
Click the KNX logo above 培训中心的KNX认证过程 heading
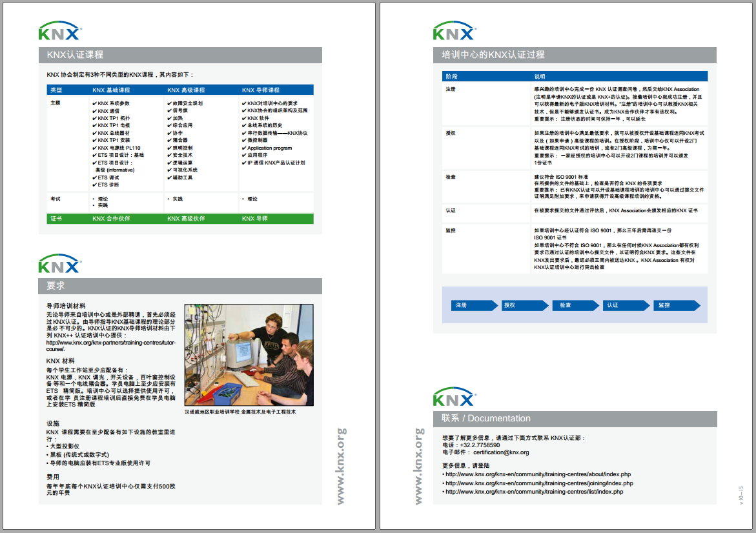tap(455, 31)
